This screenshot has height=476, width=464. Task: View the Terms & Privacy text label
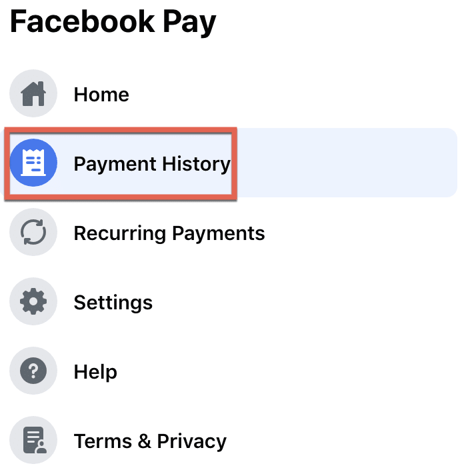(x=150, y=441)
